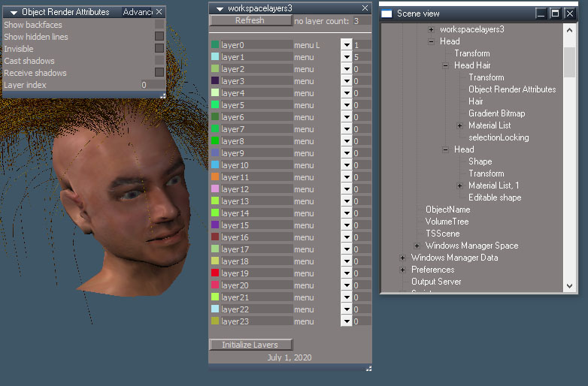Screen dimensions: 588x386
Task: Select the Gradient Bitmap tree item
Action: (x=496, y=113)
